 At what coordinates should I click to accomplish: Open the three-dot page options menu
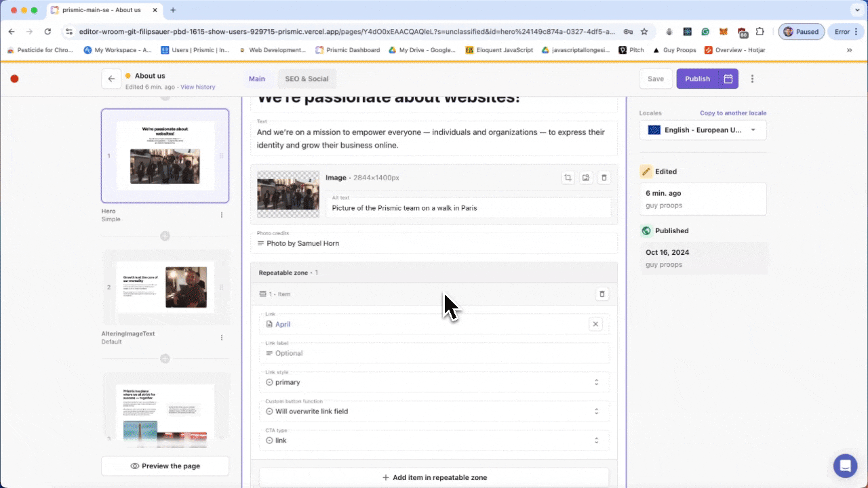(752, 79)
